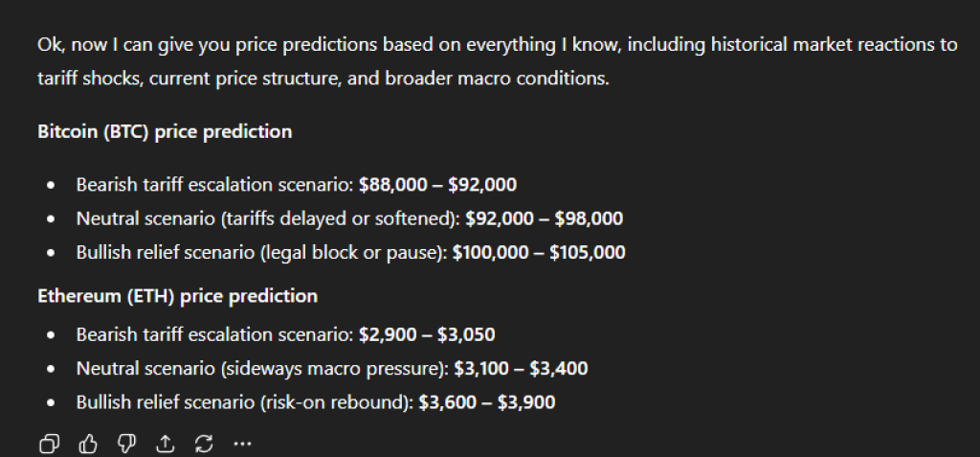
Task: Share the response using the upload icon
Action: click(x=165, y=444)
